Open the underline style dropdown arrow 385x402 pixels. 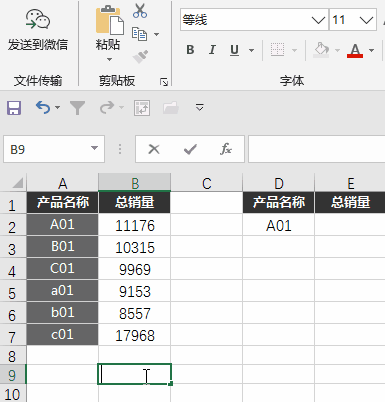coord(251,51)
